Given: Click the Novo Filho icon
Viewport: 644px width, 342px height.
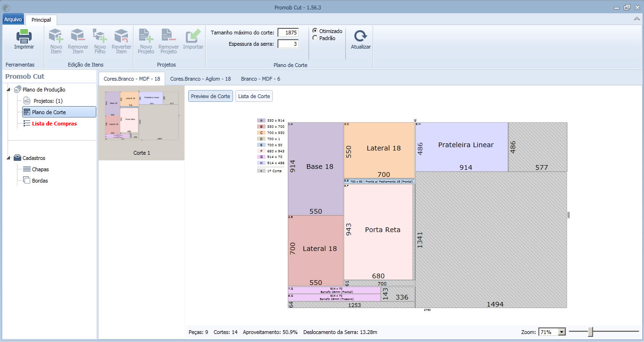Looking at the screenshot, I should click(x=100, y=36).
